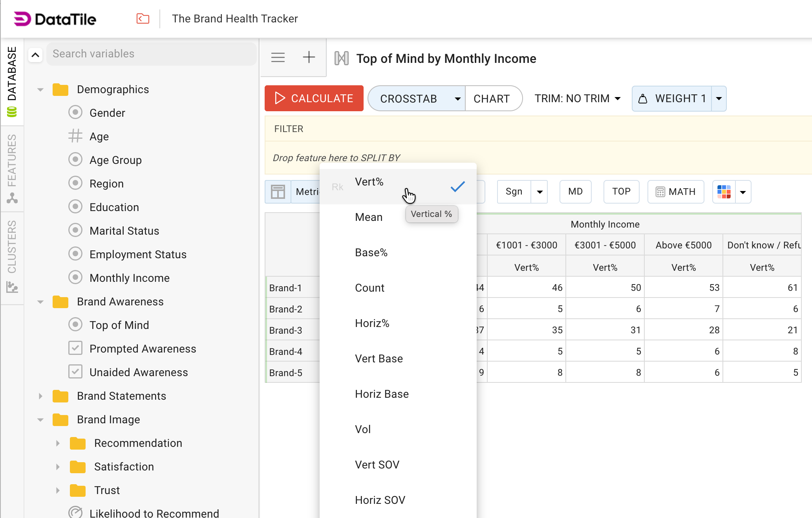Click the Age numeric hash icon

[75, 136]
